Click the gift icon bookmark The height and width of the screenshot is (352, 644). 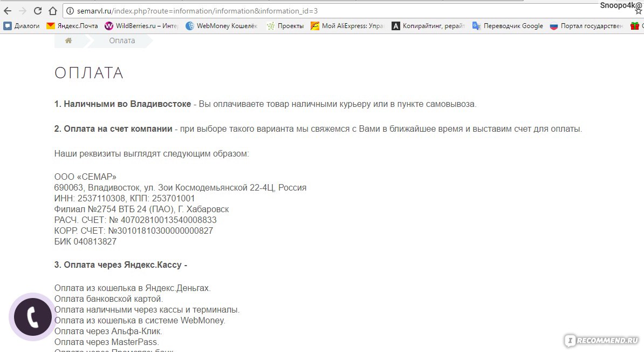tap(635, 26)
